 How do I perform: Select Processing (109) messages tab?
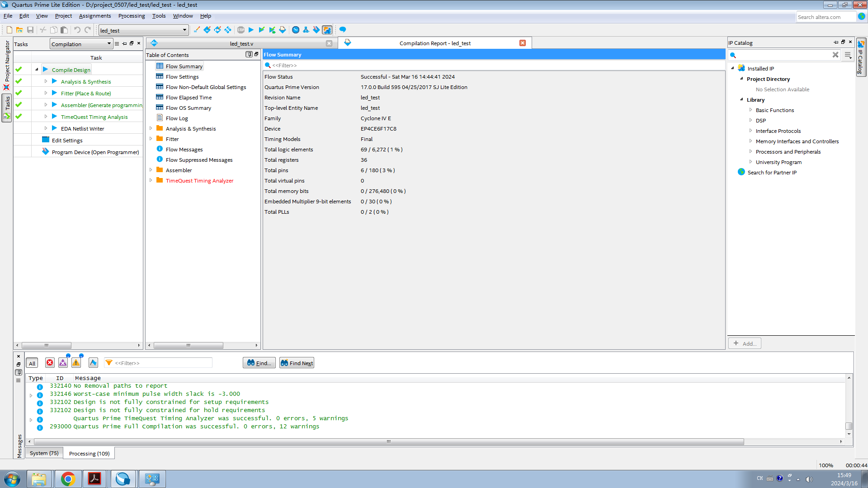(x=89, y=453)
